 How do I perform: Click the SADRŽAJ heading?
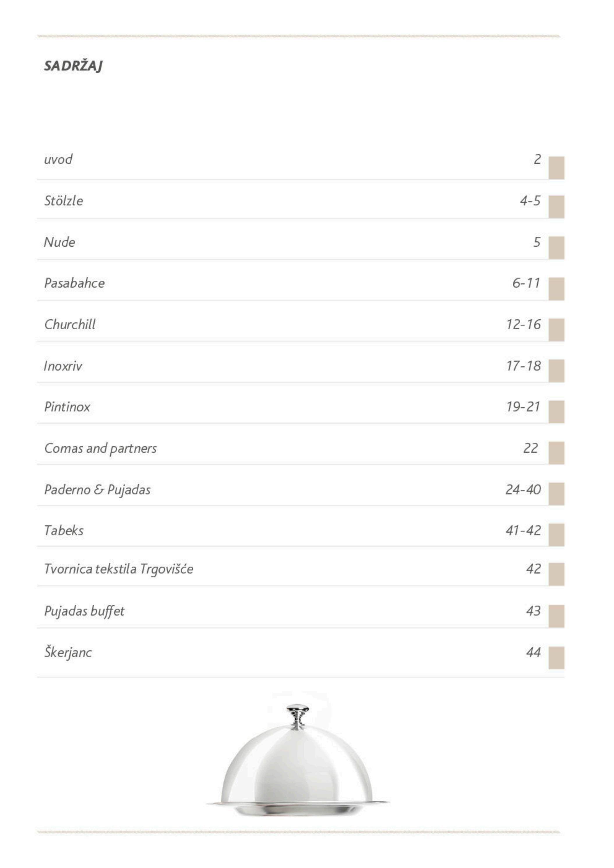[x=73, y=66]
